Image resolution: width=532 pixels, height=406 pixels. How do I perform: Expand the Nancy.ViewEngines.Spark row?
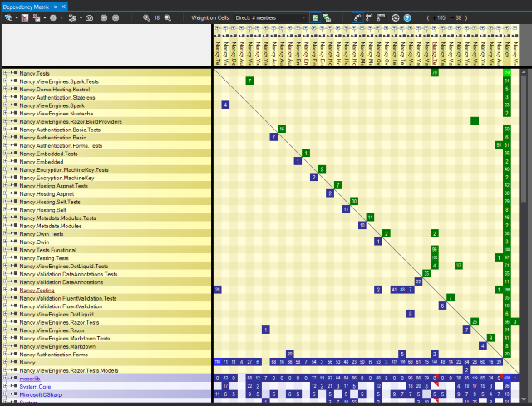5,105
